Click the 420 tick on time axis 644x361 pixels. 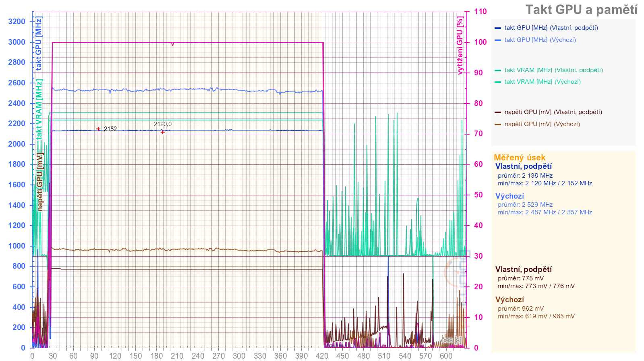click(x=322, y=356)
